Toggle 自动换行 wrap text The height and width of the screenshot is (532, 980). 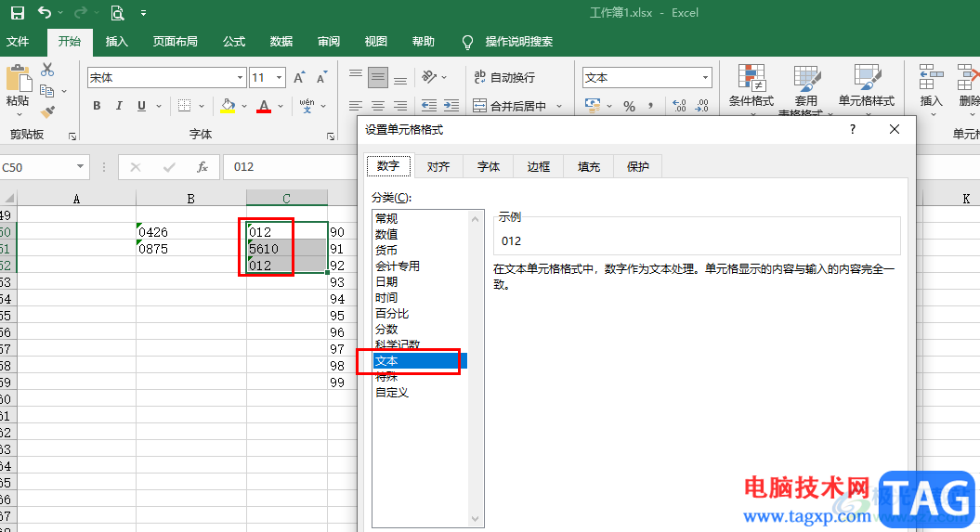pos(504,77)
